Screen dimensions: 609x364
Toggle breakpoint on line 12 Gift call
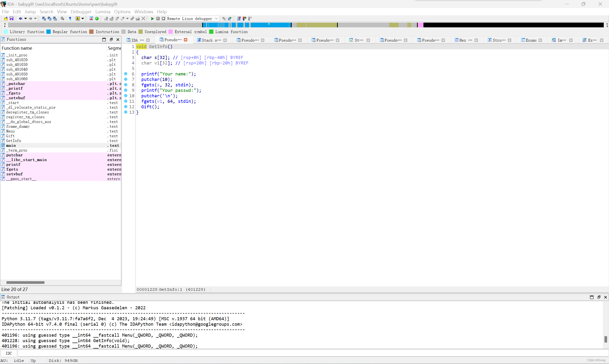click(126, 107)
